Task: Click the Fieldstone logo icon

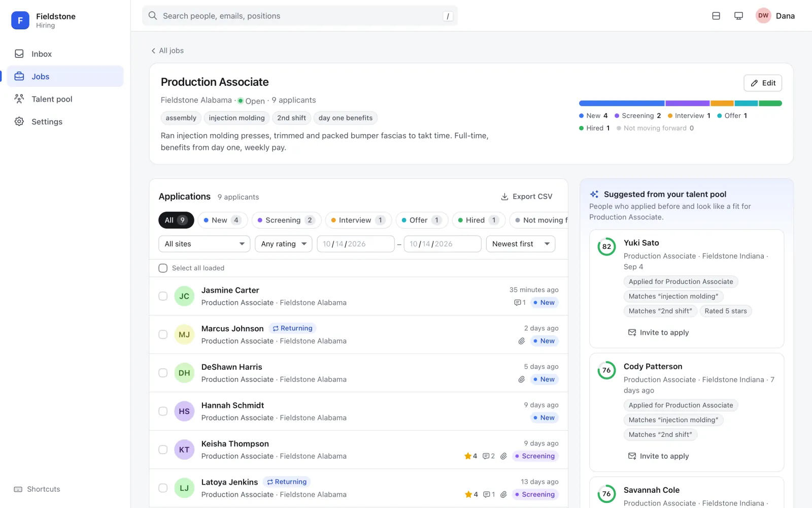Action: pyautogui.click(x=20, y=20)
